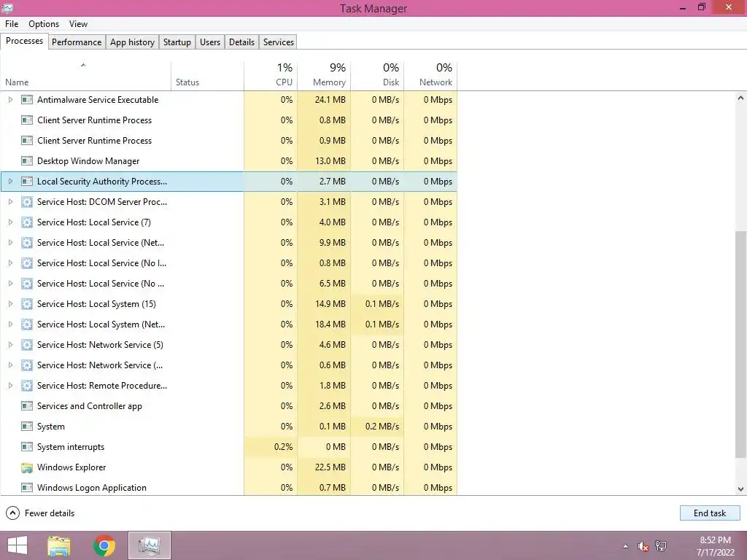The image size is (747, 560).
Task: Click the System process icon
Action: (27, 427)
